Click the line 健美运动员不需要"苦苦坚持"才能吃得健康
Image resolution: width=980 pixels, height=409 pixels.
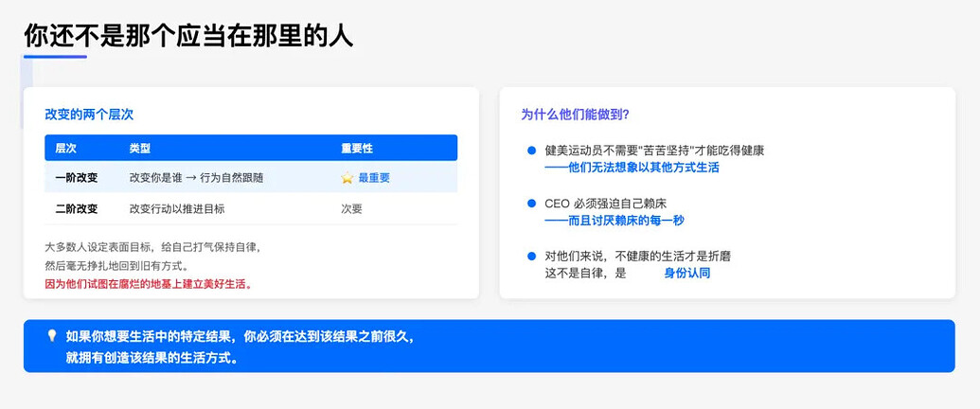tap(655, 151)
